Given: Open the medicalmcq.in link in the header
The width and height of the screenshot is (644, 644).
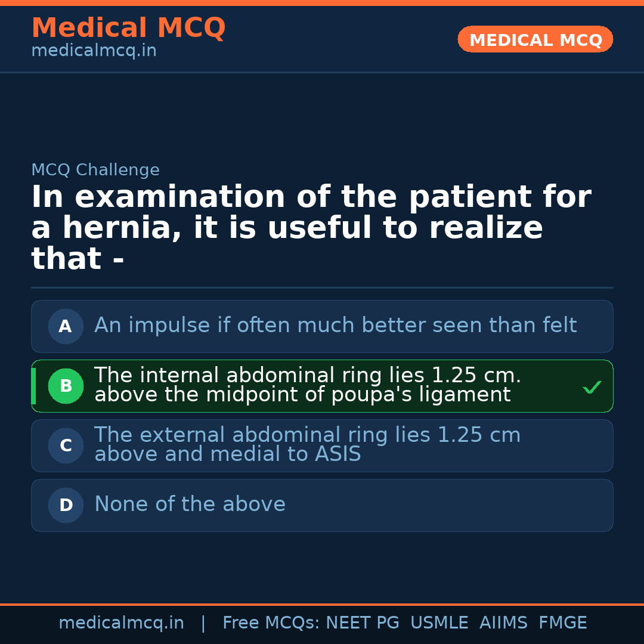Looking at the screenshot, I should pos(94,51).
